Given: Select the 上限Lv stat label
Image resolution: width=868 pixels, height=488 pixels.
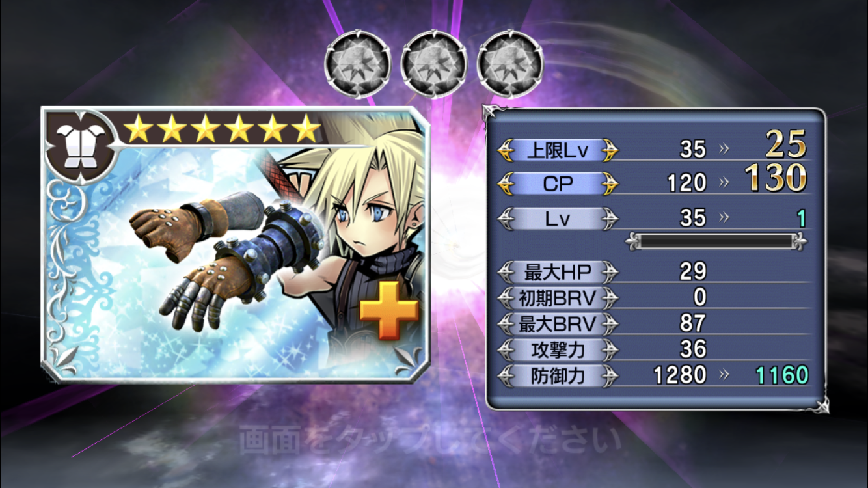Looking at the screenshot, I should click(558, 150).
